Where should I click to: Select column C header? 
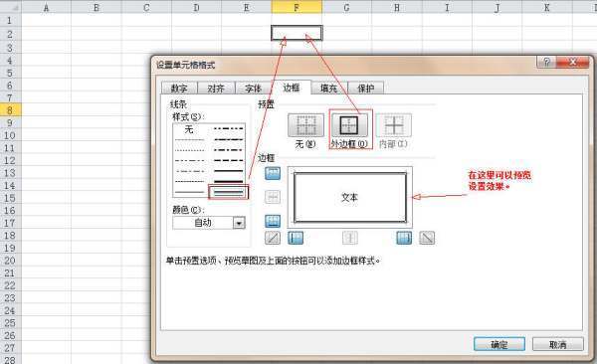[146, 7]
